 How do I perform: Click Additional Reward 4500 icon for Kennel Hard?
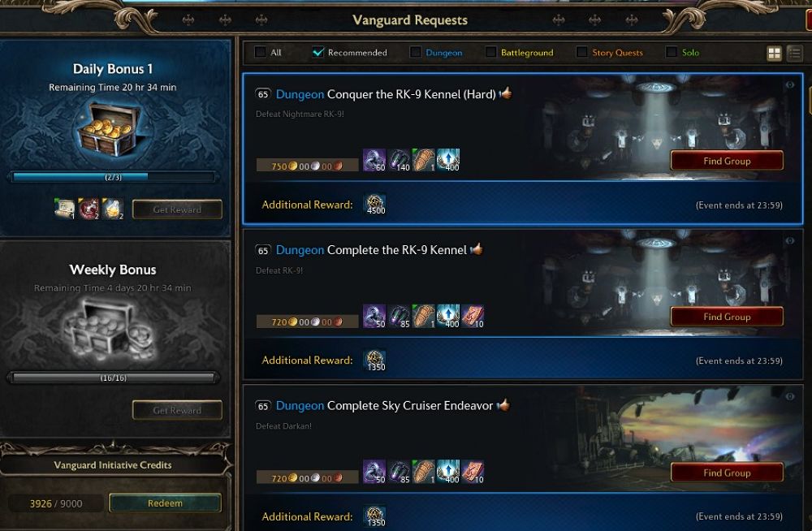[x=375, y=205]
